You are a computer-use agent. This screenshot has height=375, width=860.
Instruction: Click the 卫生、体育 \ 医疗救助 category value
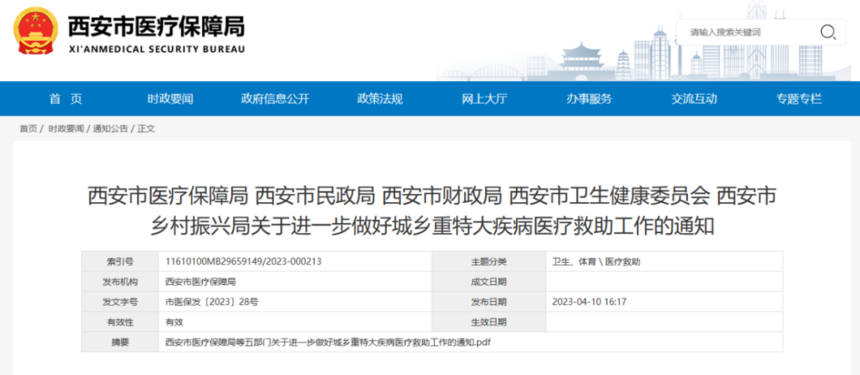pyautogui.click(x=596, y=262)
